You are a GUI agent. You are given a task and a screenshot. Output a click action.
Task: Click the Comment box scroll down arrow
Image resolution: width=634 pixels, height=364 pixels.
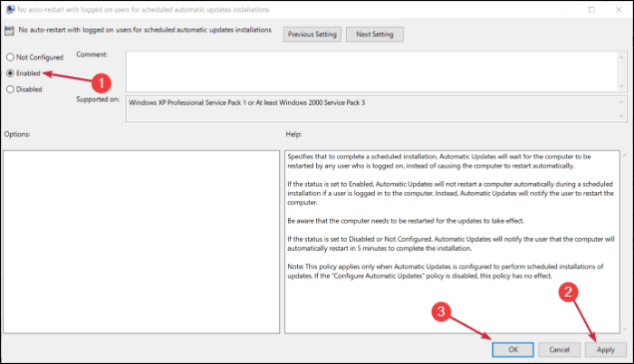point(621,86)
